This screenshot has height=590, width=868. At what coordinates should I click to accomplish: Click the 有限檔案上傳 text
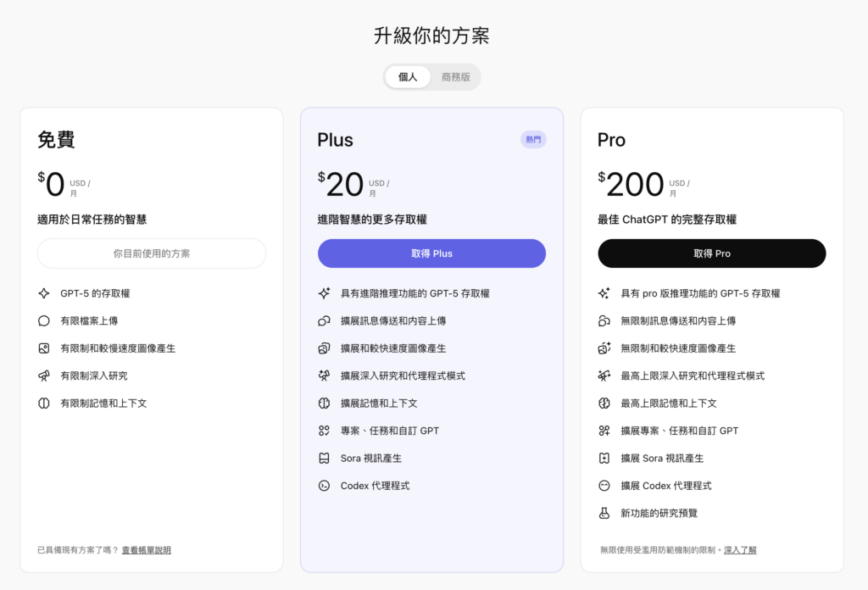pos(89,321)
